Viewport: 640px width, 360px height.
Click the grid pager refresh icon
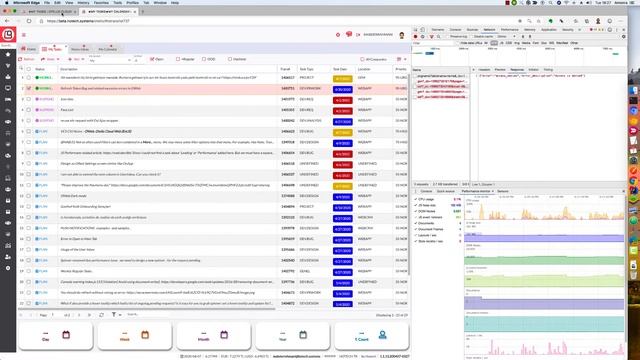pyautogui.click(x=102, y=315)
